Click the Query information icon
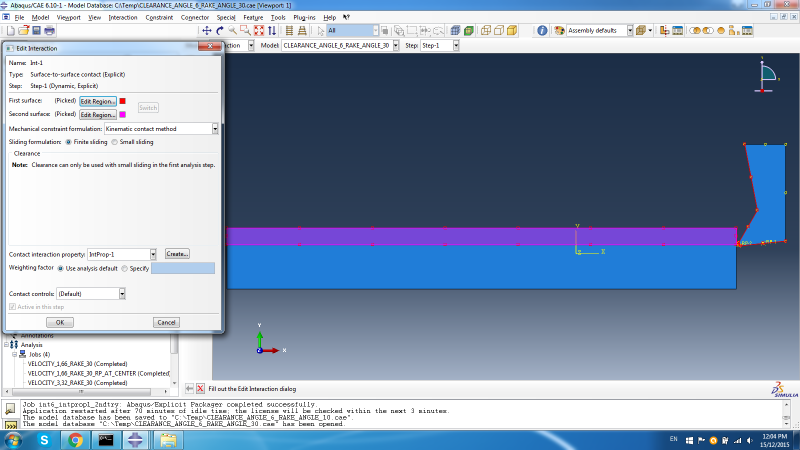 tap(542, 31)
